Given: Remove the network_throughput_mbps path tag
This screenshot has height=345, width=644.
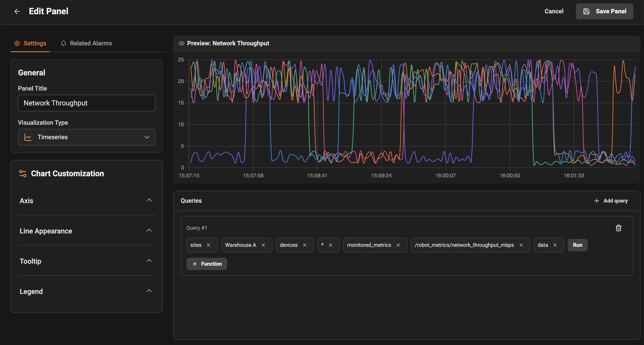Looking at the screenshot, I should coord(521,245).
